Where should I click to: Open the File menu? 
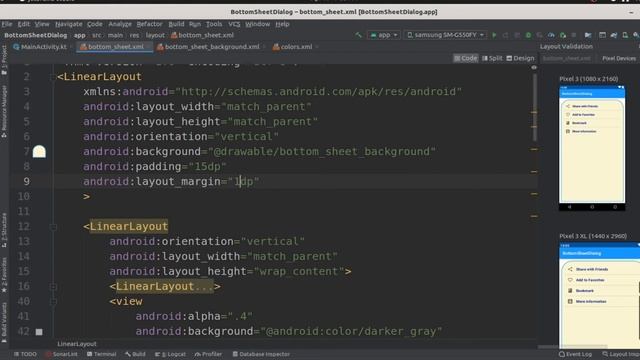[7, 24]
